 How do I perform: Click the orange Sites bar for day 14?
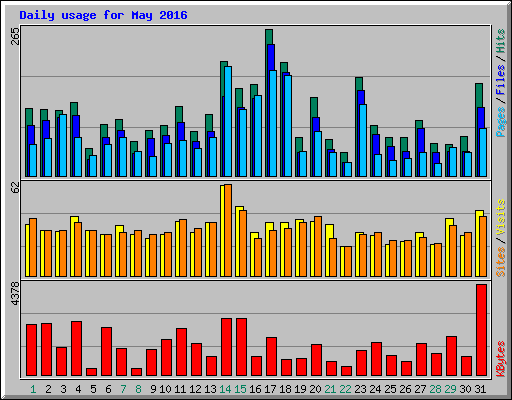click(x=228, y=230)
